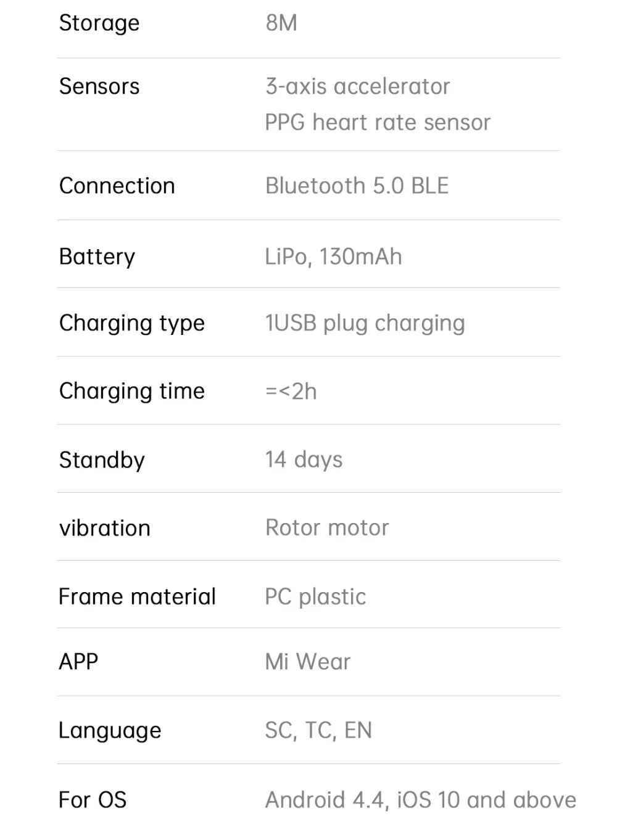Click the Battery label

click(x=97, y=257)
